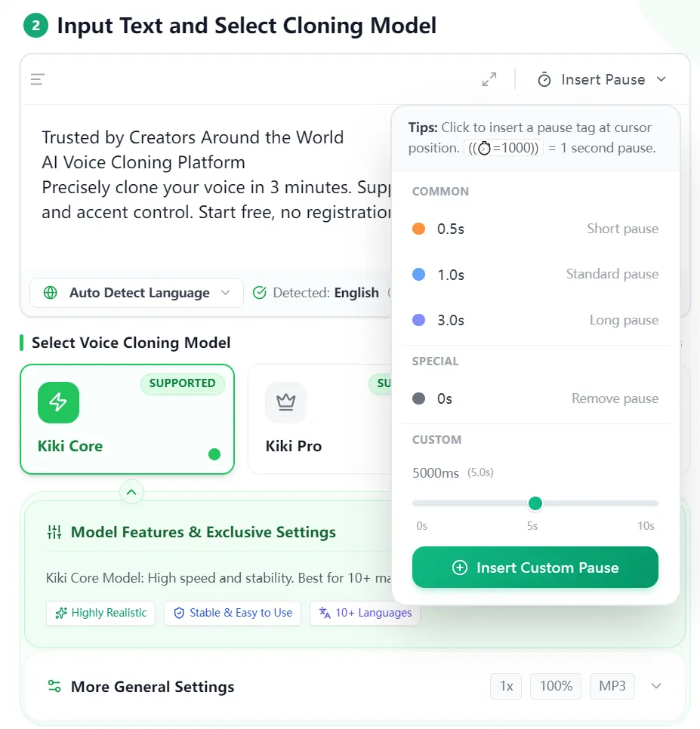Select the Kiki Core model card
Image resolution: width=700 pixels, height=729 pixels.
tap(127, 420)
